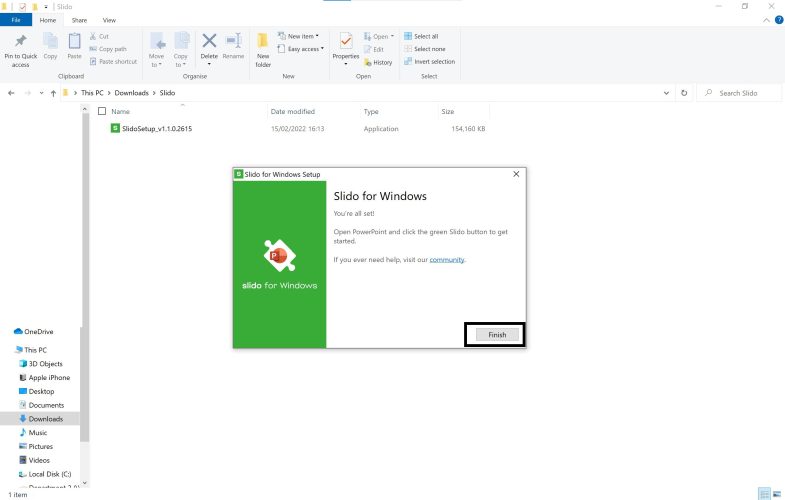This screenshot has width=785, height=500.
Task: Toggle the select-all checkbox in Name header
Action: click(x=102, y=111)
